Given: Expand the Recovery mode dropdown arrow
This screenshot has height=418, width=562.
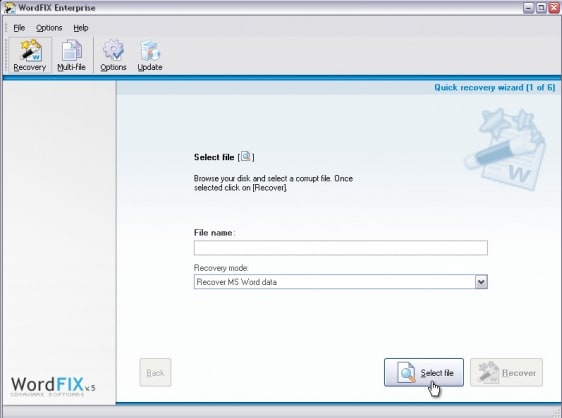Looking at the screenshot, I should [x=481, y=282].
